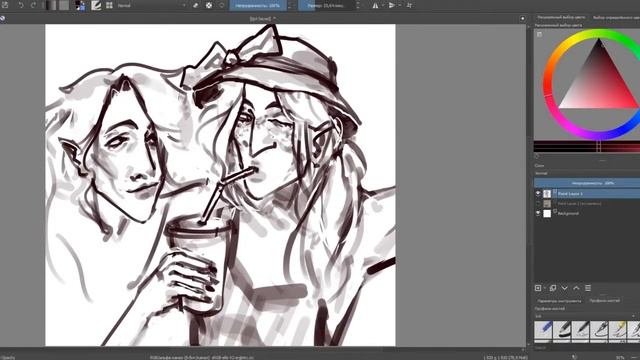Image resolution: width=640 pixels, height=360 pixels.
Task: Click the workspace chooser icon
Action: (x=409, y=5)
